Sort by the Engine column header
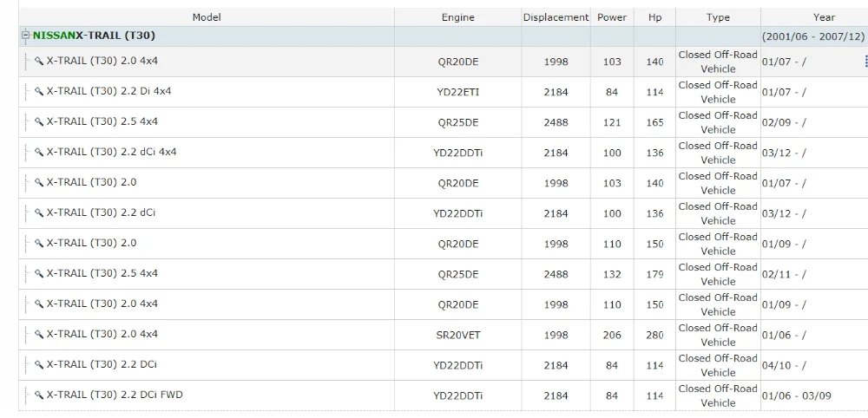This screenshot has width=868, height=418. point(457,17)
